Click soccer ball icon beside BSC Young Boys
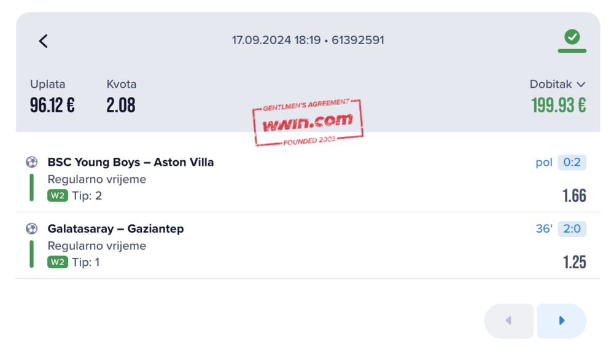 pyautogui.click(x=31, y=163)
